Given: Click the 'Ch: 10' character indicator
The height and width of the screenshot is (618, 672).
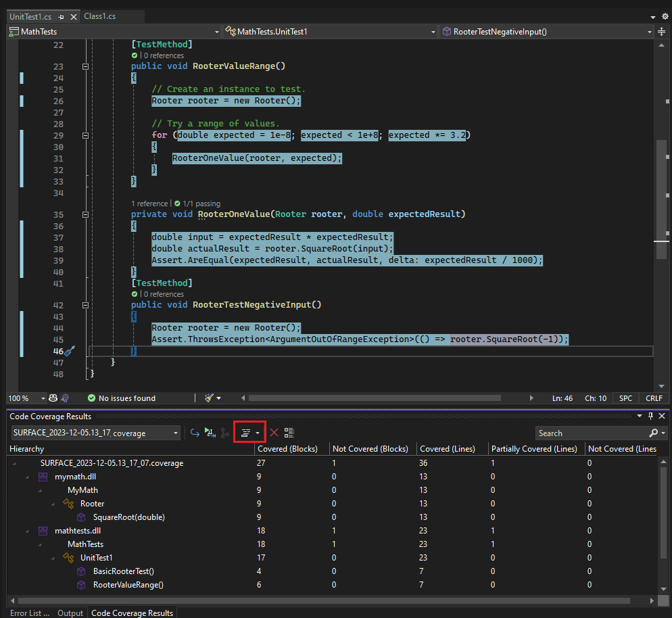Looking at the screenshot, I should [596, 398].
